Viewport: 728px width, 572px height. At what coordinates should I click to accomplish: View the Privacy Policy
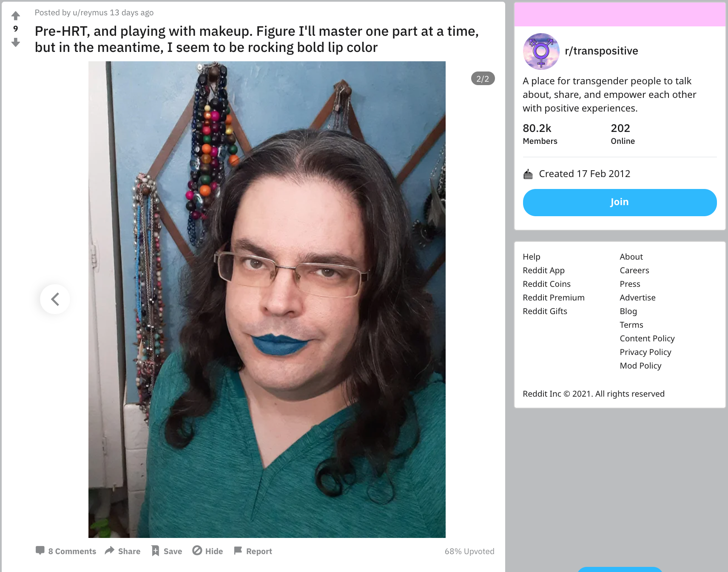point(646,352)
